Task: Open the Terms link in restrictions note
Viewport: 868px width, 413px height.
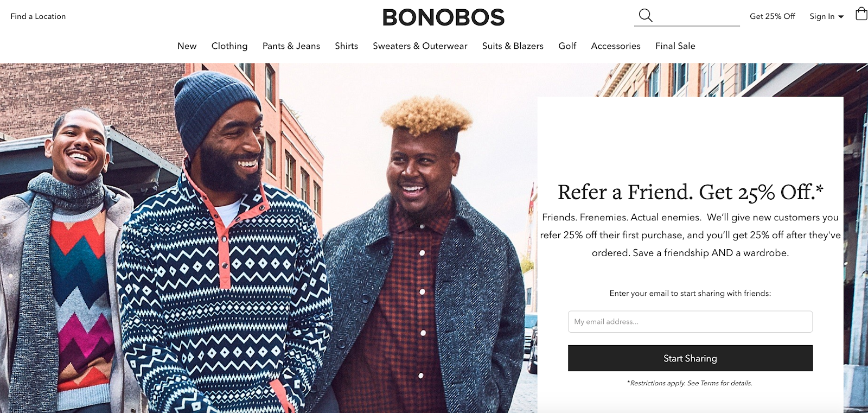Action: [709, 383]
